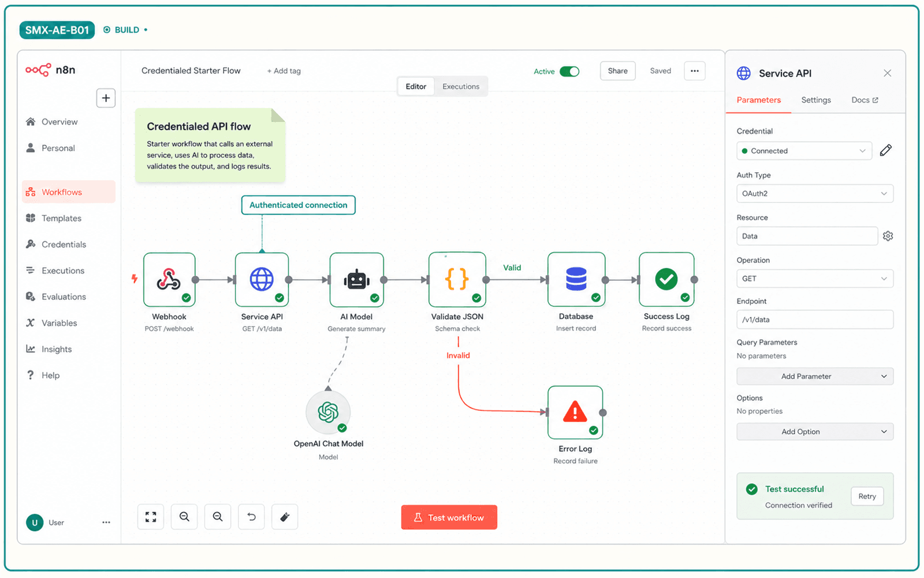This screenshot has height=578, width=924.
Task: Open the Settings tab in panel
Action: pos(816,100)
